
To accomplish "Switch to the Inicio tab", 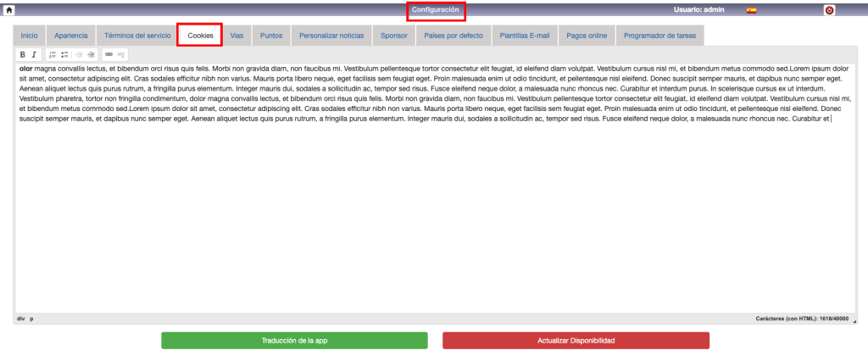I will click(29, 36).
